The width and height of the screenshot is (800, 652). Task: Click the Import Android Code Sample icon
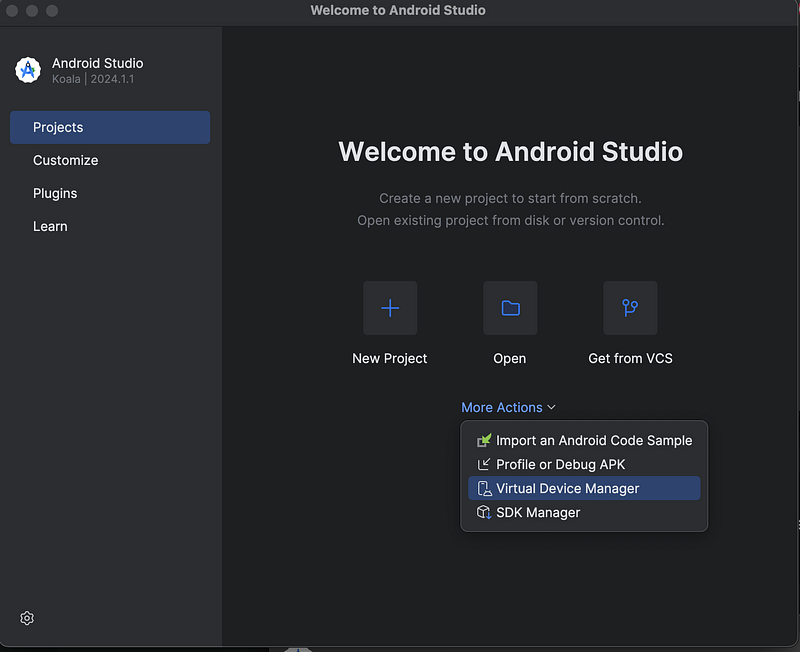[x=484, y=440]
